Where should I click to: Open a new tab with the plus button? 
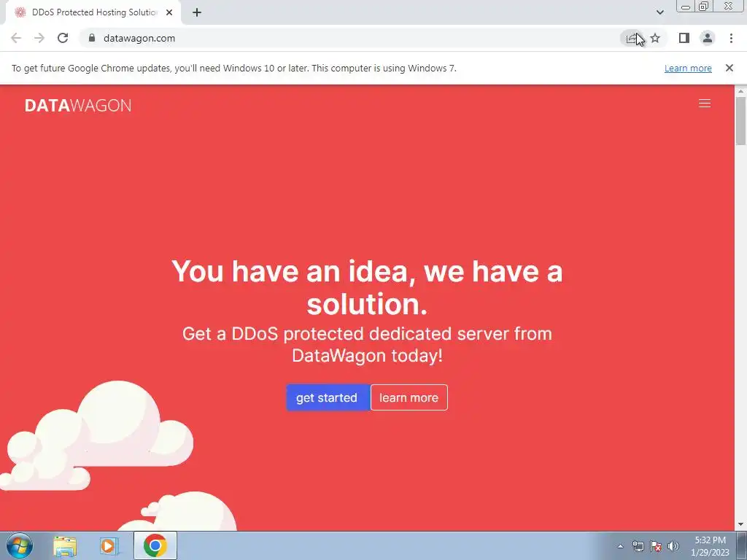pyautogui.click(x=197, y=12)
